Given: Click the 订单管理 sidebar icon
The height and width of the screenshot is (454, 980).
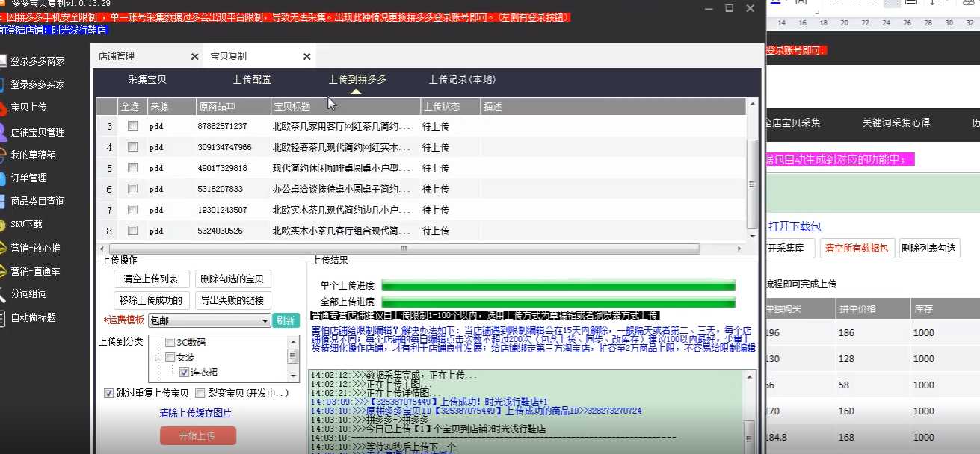Looking at the screenshot, I should (2, 178).
